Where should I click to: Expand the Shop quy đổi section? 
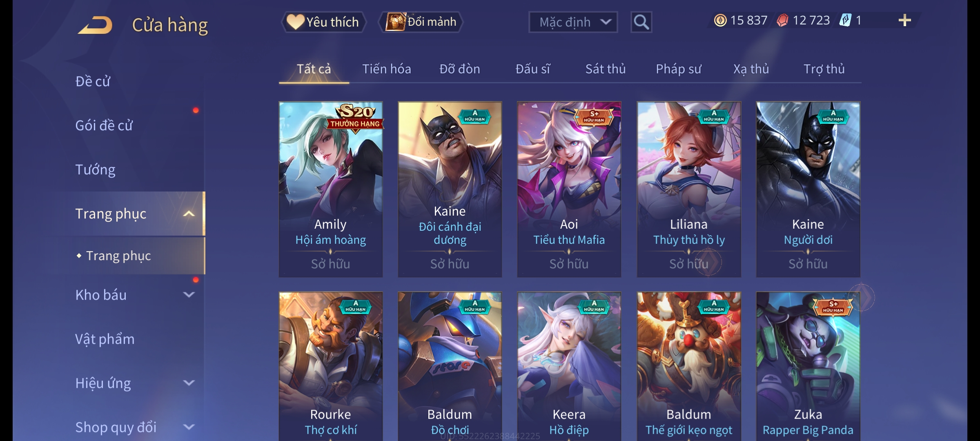(189, 427)
